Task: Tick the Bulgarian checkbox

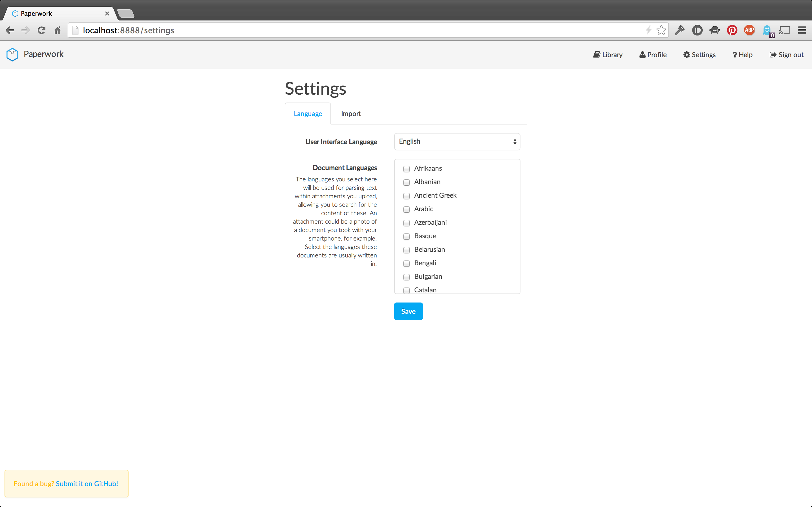Action: [x=406, y=277]
